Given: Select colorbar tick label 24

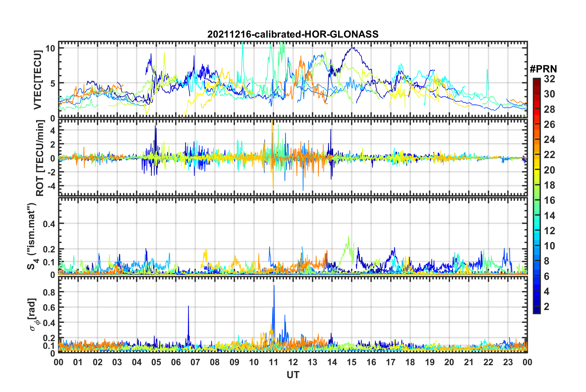Looking at the screenshot, I should click(549, 140).
